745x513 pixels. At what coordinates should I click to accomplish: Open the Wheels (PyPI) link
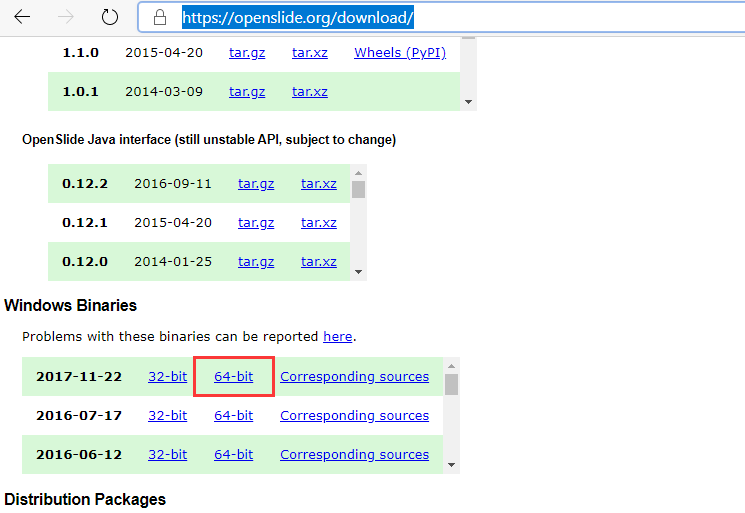(x=400, y=52)
